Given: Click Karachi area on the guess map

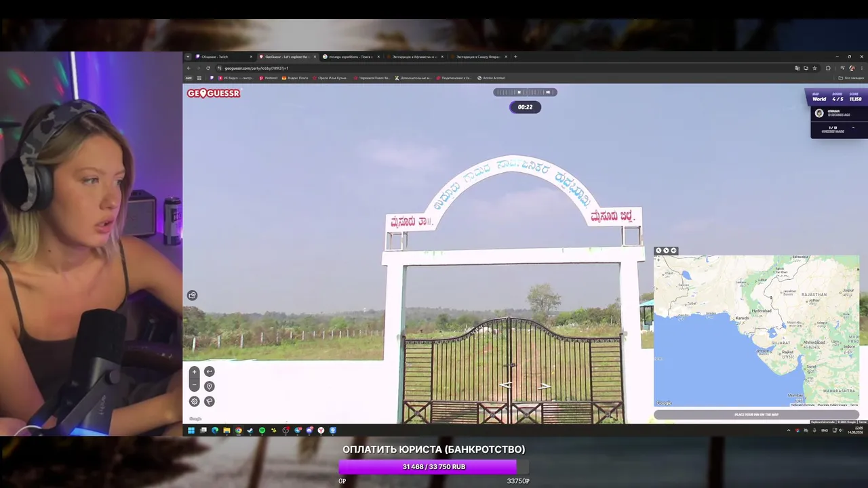Looking at the screenshot, I should pyautogui.click(x=742, y=318).
